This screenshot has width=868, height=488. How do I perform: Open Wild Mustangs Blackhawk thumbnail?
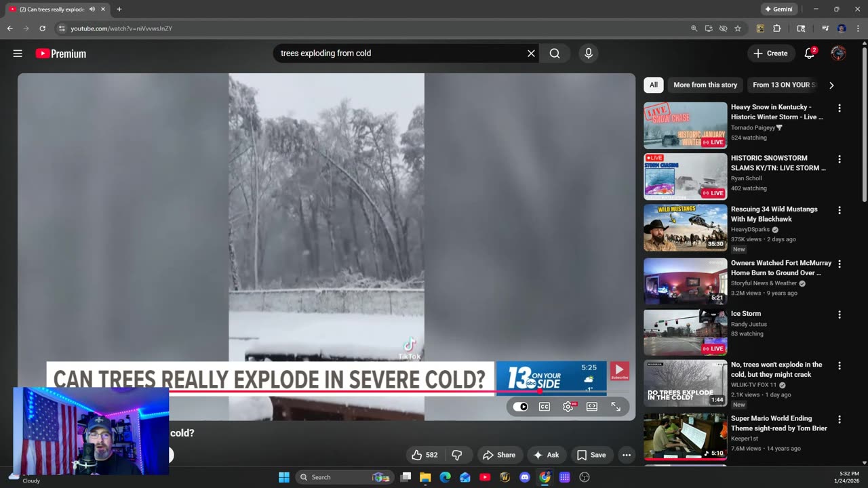tap(685, 228)
